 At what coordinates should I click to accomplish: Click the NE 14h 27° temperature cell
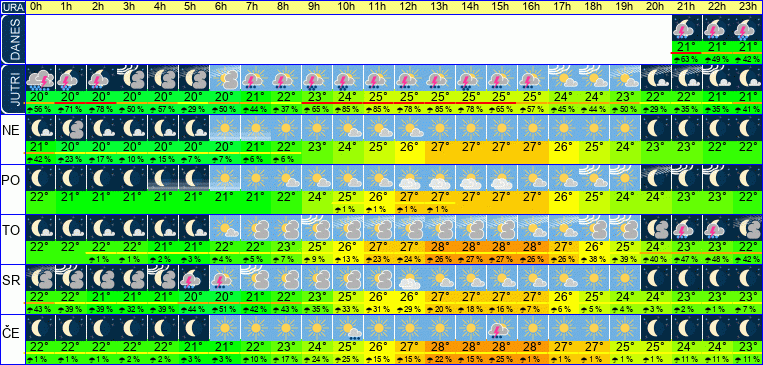point(471,146)
